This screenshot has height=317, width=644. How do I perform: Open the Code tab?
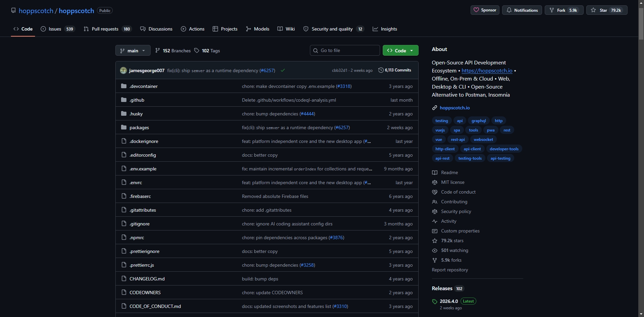point(23,29)
